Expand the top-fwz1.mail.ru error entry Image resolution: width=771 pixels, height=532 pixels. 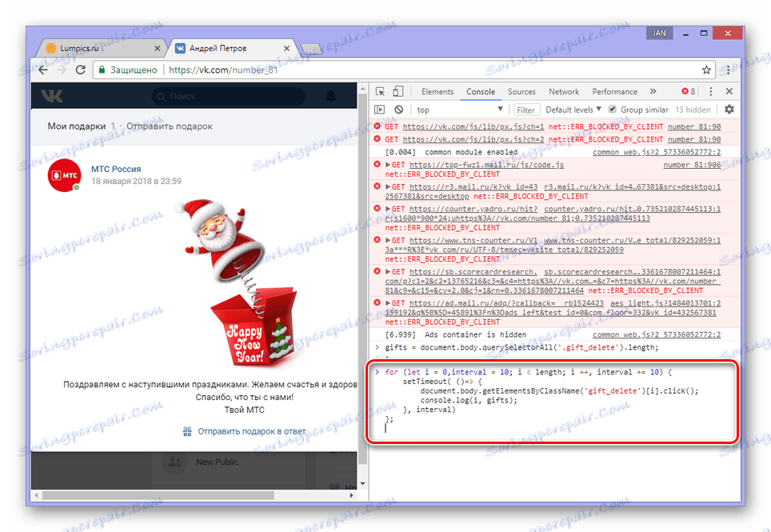[x=388, y=165]
